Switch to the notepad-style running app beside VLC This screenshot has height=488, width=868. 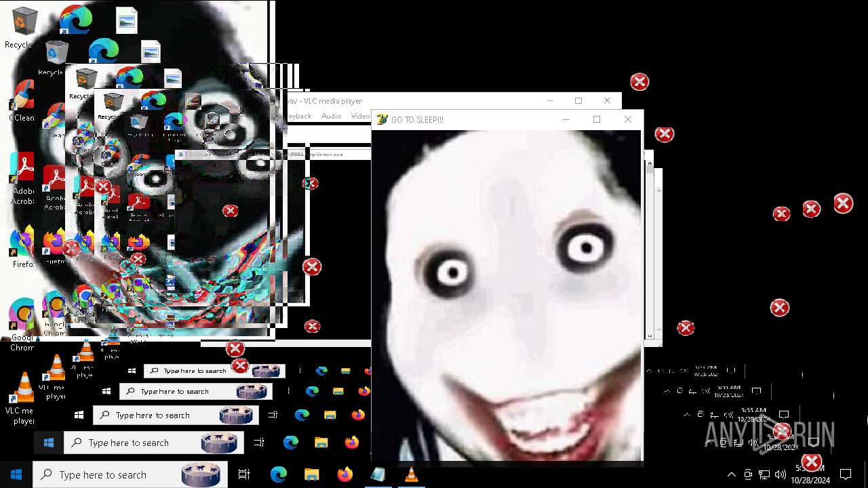coord(378,474)
